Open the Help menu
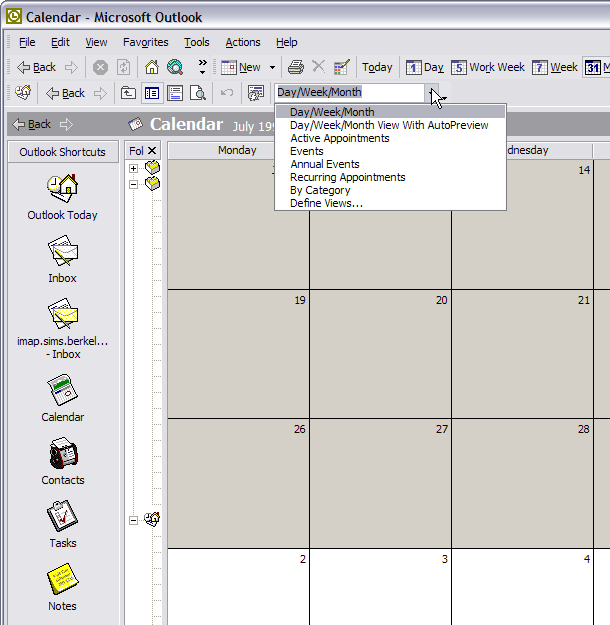Viewport: 610px width, 625px height. tap(287, 42)
